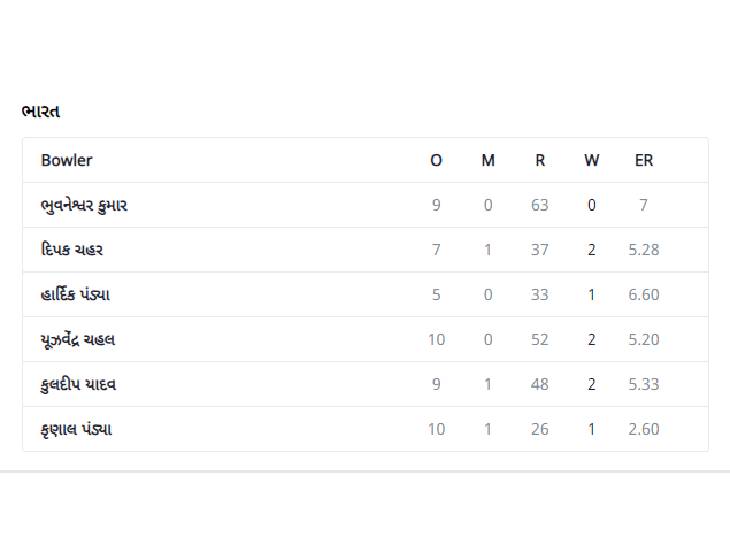Select bowler ભુવનેશ્વર કુમાર name
Screen dimensions: 730x548
click(x=84, y=205)
